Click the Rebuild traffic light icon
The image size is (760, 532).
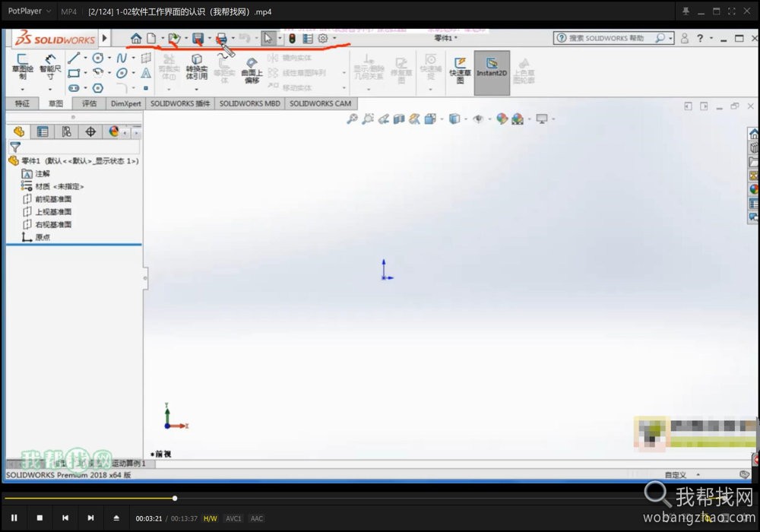tap(293, 38)
